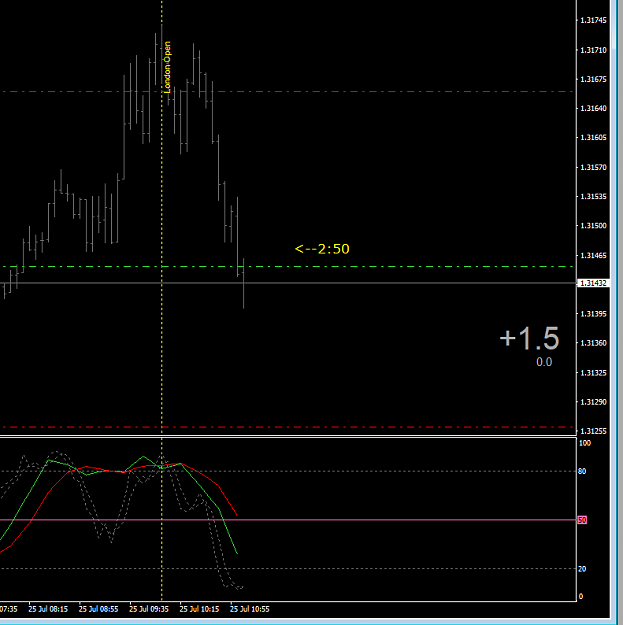Click the vertical scrollbar thumb at the right edge
Image resolution: width=623 pixels, height=625 pixels.
(613, 24)
